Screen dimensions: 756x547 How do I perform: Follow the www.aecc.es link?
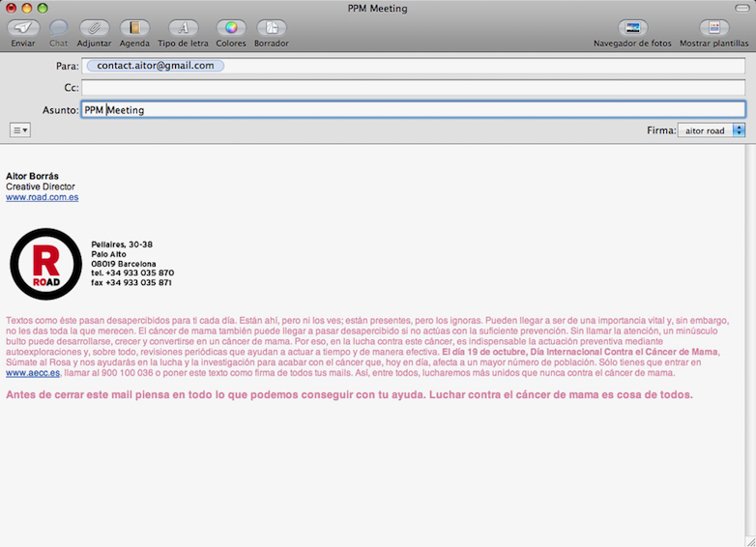[33, 373]
